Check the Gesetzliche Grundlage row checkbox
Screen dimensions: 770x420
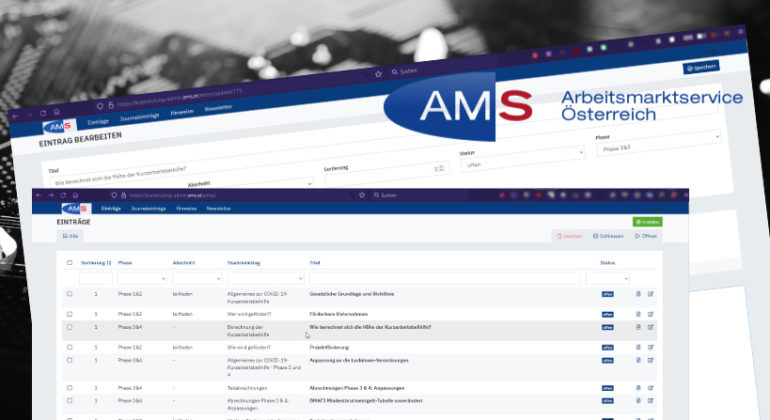point(69,295)
